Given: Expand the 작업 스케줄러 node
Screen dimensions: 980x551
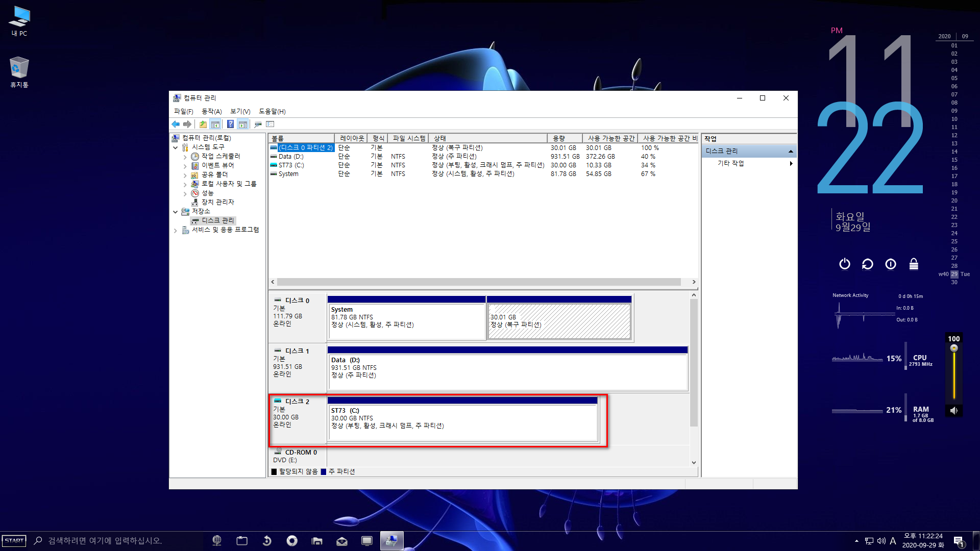Looking at the screenshot, I should pyautogui.click(x=185, y=157).
